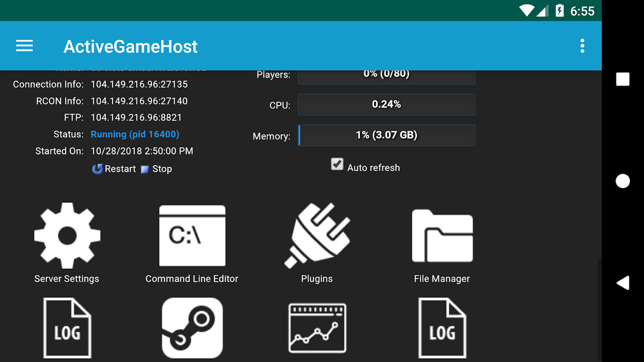
Task: Launch the Command Line Editor
Action: click(x=192, y=235)
